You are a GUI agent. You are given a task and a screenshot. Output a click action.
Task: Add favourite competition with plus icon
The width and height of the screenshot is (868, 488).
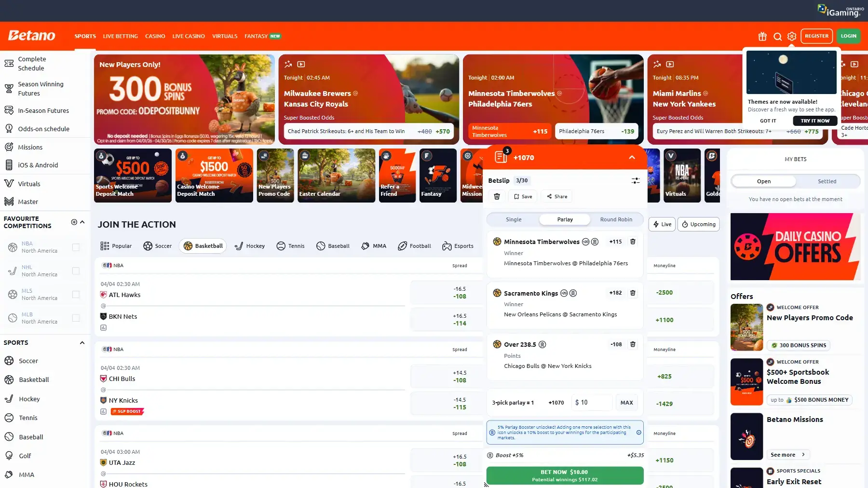click(x=74, y=222)
